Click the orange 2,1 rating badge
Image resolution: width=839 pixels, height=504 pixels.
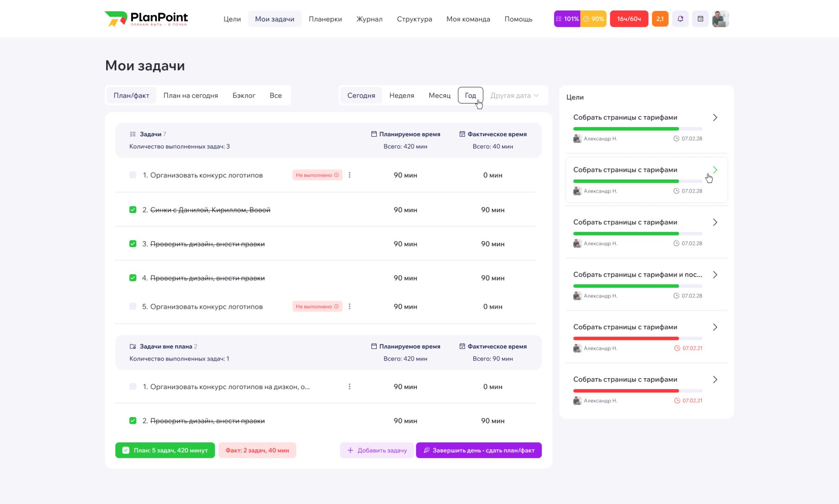pyautogui.click(x=660, y=19)
